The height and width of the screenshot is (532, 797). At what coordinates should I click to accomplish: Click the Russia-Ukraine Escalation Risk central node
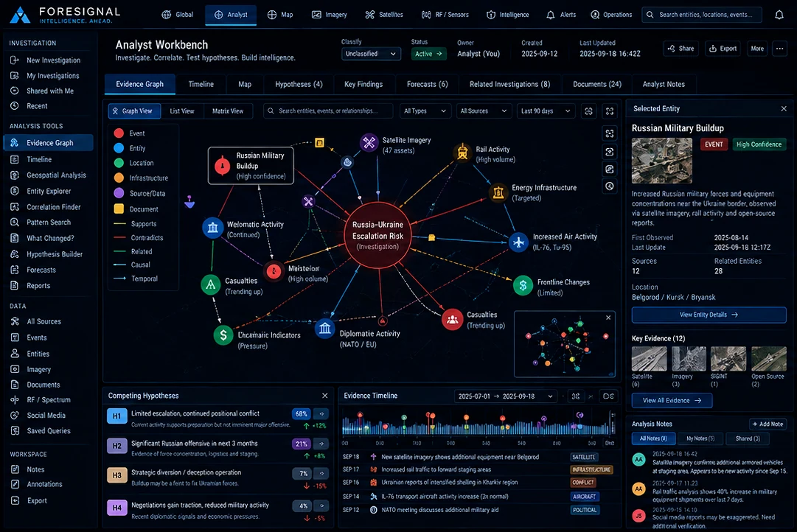(x=377, y=235)
